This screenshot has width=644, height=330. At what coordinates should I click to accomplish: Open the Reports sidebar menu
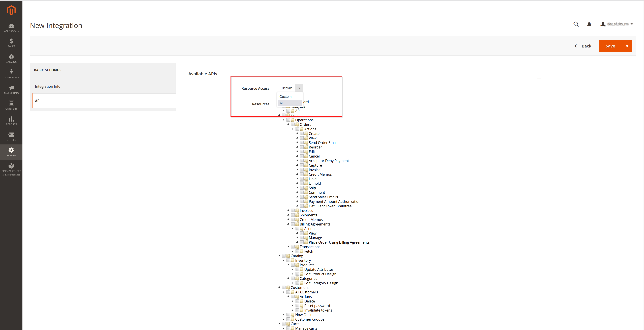click(x=11, y=121)
